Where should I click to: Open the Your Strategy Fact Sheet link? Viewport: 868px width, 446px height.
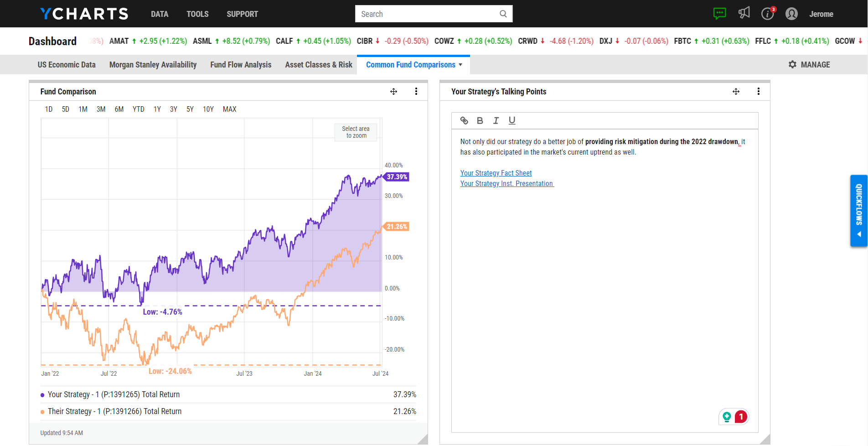496,173
